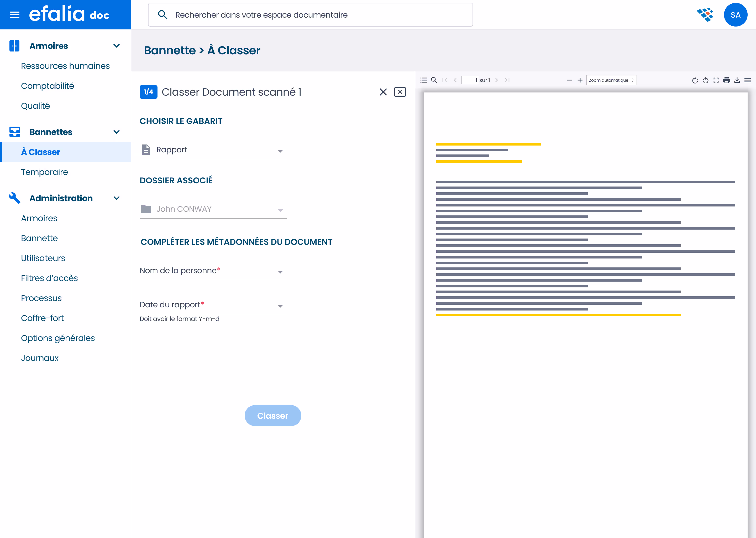Click Bannettes section header label
This screenshot has height=538, width=756.
click(51, 132)
